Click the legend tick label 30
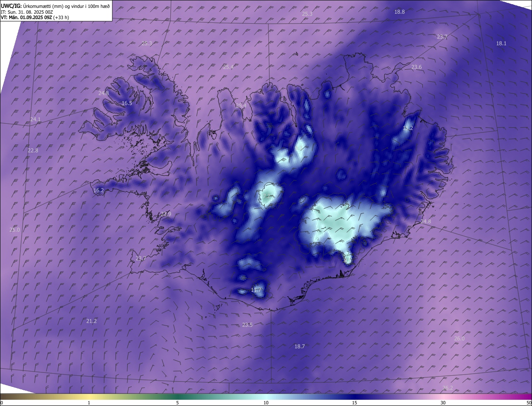The image size is (532, 406). click(x=443, y=403)
